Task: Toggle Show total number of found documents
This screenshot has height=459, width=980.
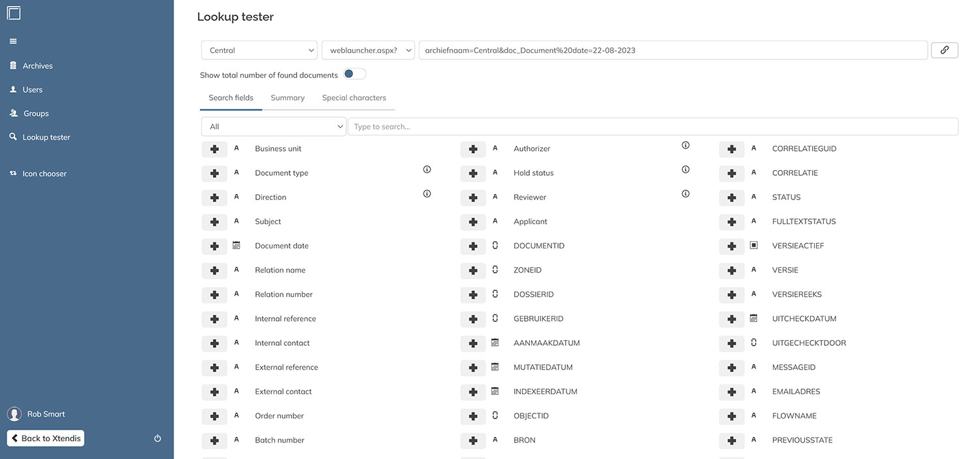Action: point(355,74)
